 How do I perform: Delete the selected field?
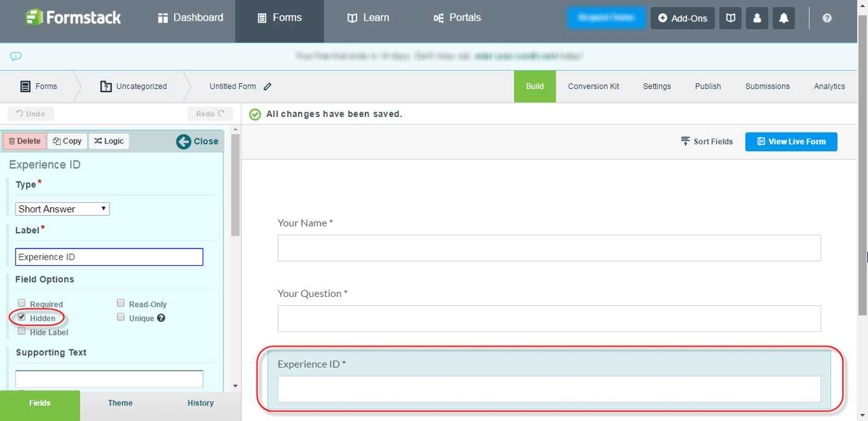25,141
